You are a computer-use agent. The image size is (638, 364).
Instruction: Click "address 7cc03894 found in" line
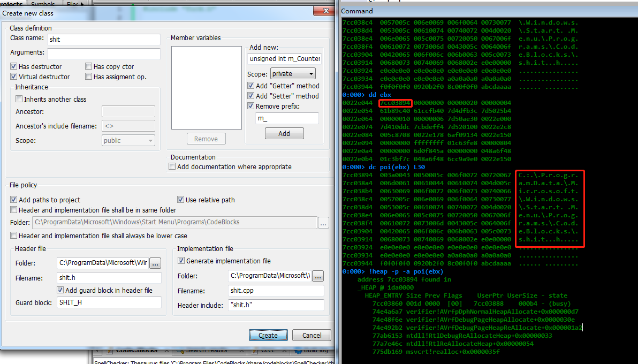pos(405,279)
